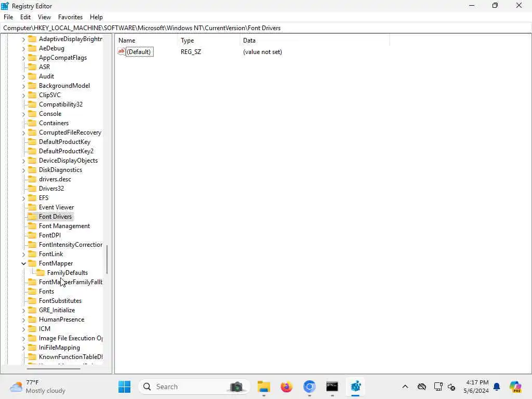Sort values by the Data column header
The image size is (532, 399).
pos(314,41)
